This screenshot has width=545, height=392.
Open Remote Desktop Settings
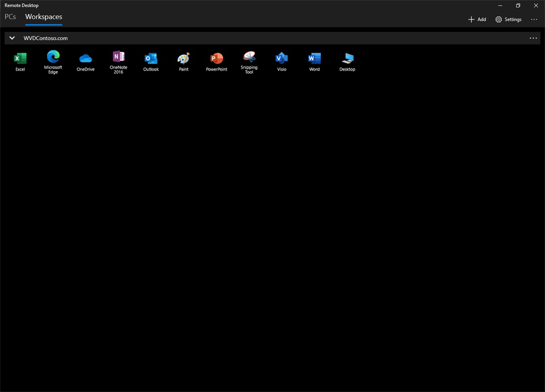coord(508,19)
